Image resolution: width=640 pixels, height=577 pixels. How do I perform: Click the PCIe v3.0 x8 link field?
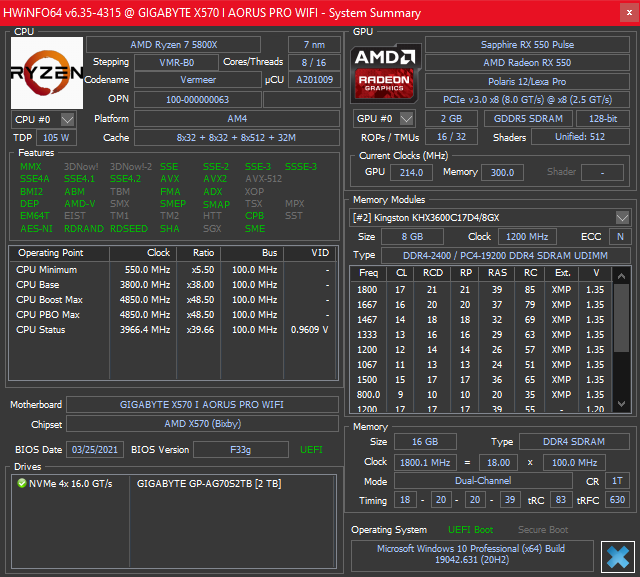pyautogui.click(x=527, y=100)
